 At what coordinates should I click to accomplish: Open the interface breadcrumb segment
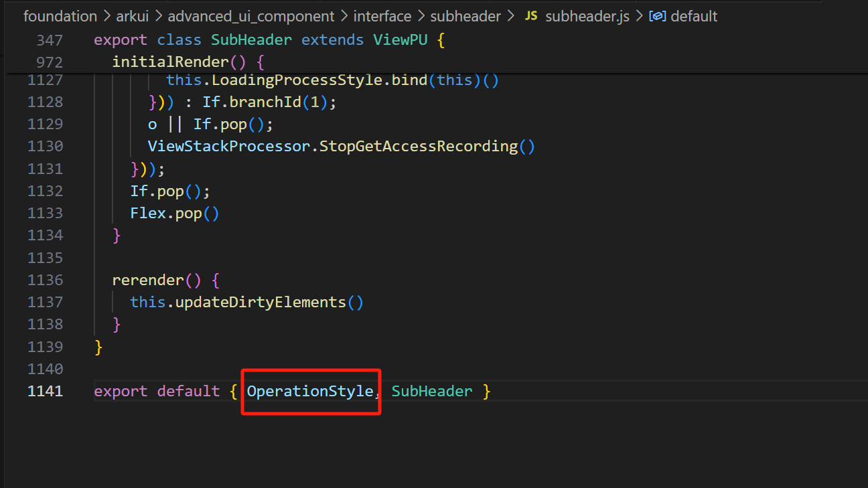(x=383, y=16)
